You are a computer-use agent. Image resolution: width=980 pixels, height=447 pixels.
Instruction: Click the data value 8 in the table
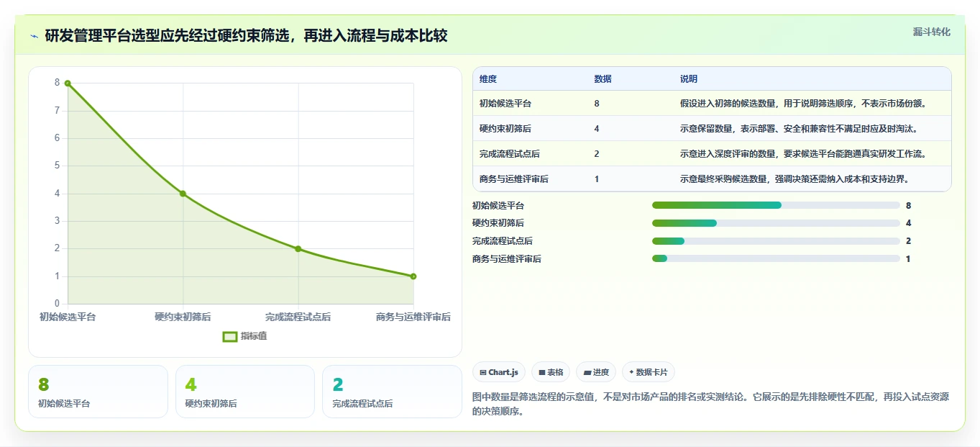coord(597,104)
